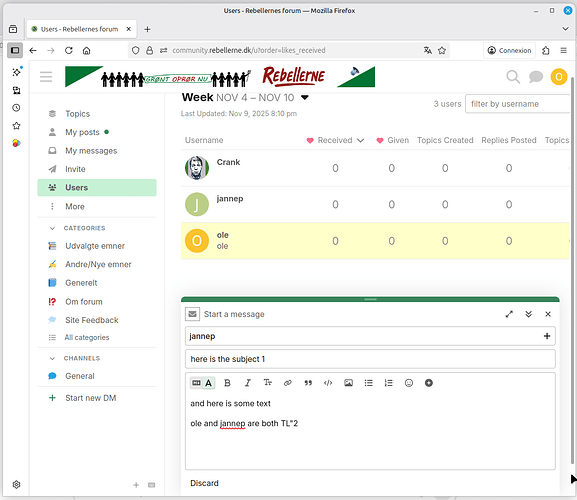This screenshot has width=577, height=500.
Task: Click the filter by username field
Action: (x=517, y=104)
